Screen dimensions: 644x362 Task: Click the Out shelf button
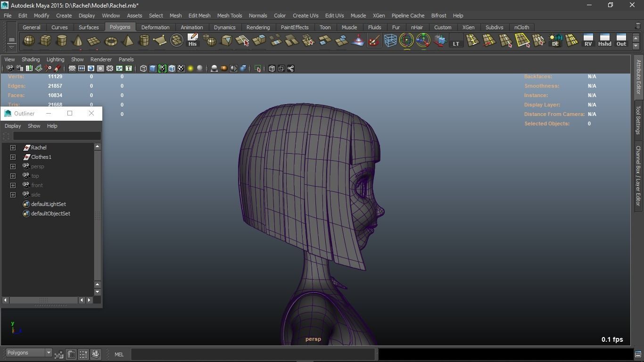click(x=621, y=41)
